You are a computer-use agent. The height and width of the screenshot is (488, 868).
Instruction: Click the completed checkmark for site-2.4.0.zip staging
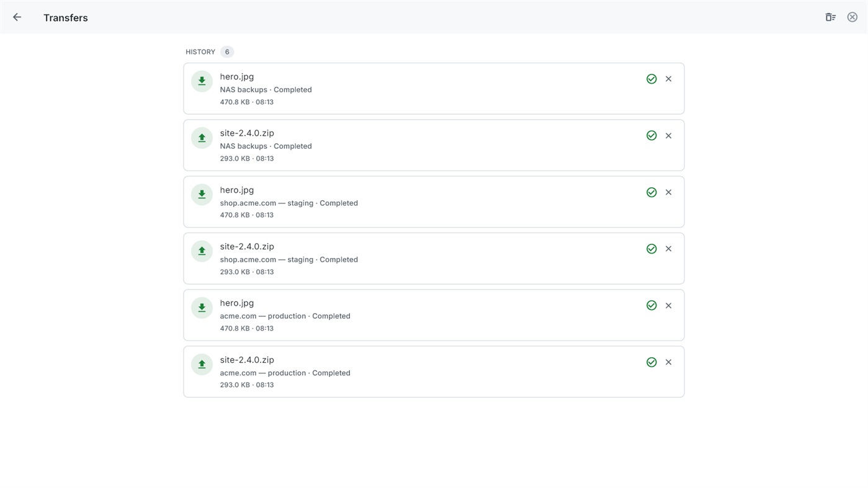coord(651,249)
